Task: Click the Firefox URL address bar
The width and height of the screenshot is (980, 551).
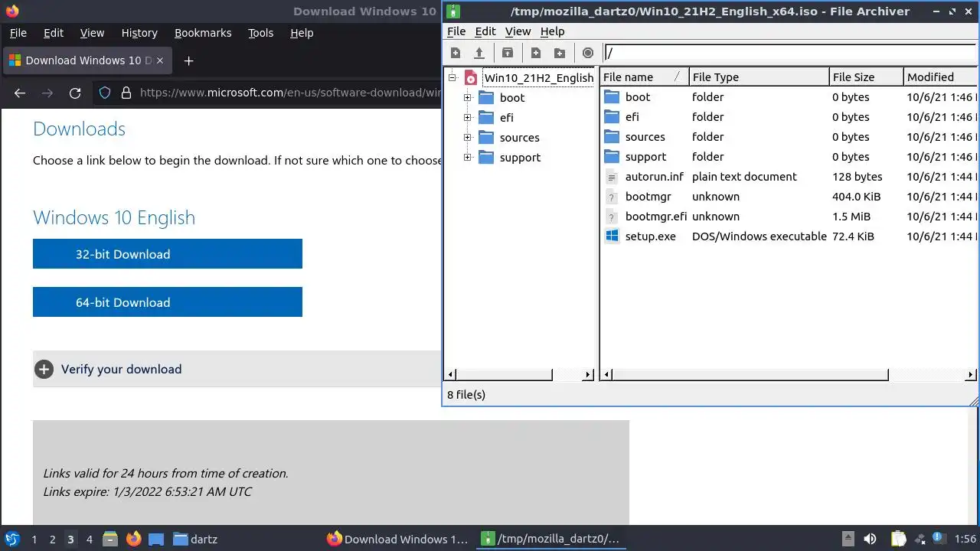Action: click(x=290, y=93)
